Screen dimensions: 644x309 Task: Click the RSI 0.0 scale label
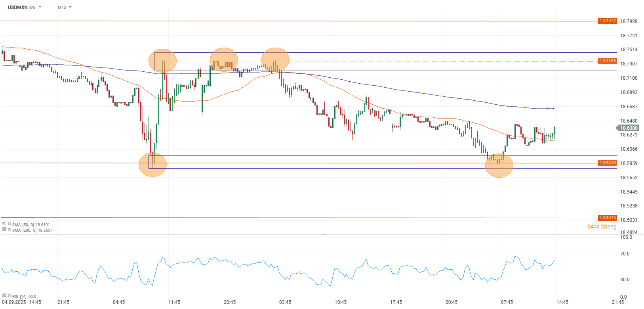pyautogui.click(x=623, y=297)
